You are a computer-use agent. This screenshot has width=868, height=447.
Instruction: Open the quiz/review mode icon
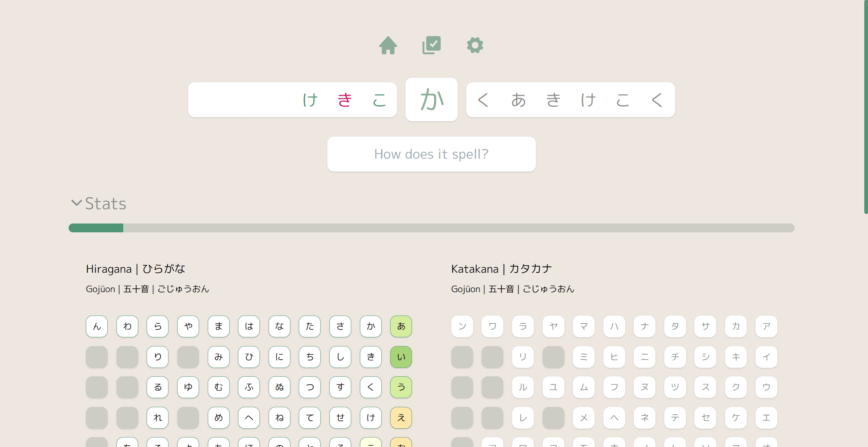click(x=431, y=44)
